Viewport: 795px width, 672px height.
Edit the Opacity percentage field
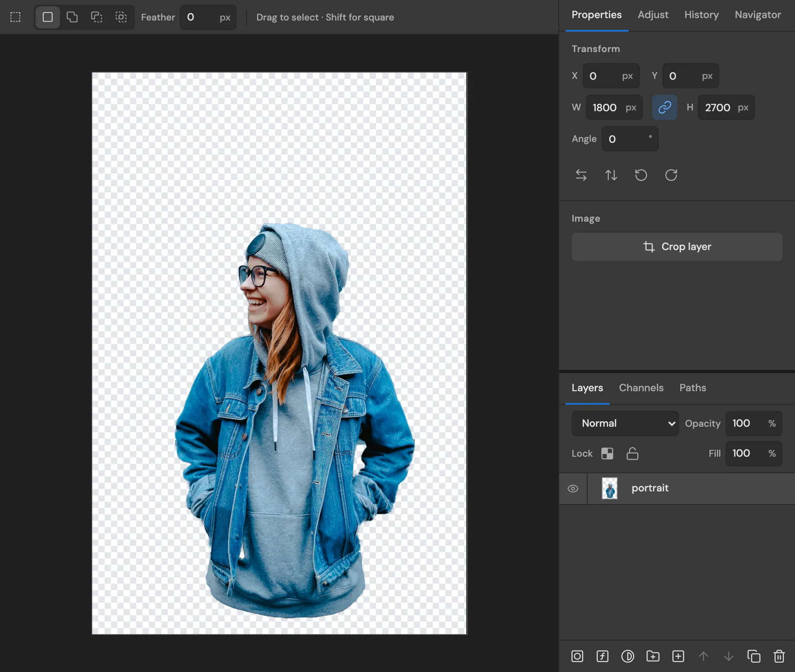tap(754, 424)
